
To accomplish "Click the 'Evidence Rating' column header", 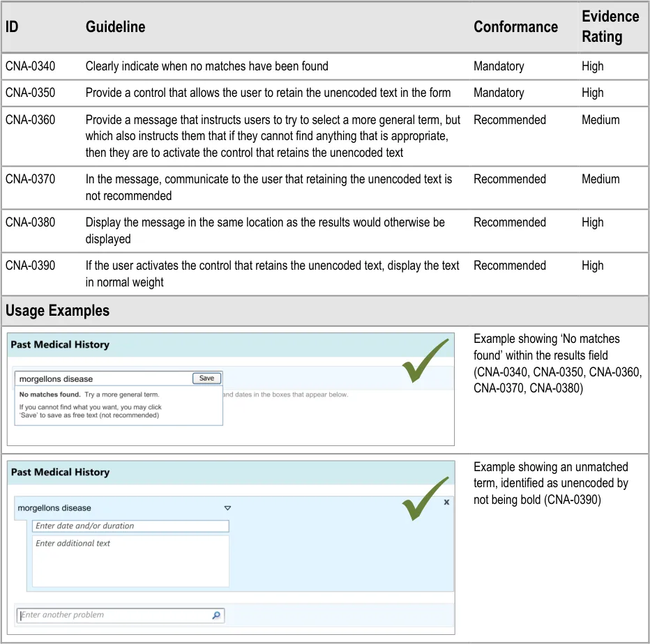I will (x=610, y=26).
